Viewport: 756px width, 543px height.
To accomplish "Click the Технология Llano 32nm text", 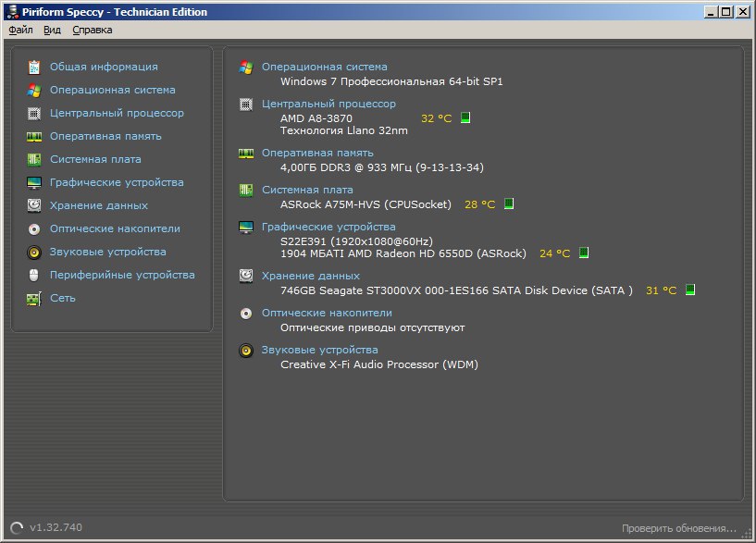I will pyautogui.click(x=344, y=130).
